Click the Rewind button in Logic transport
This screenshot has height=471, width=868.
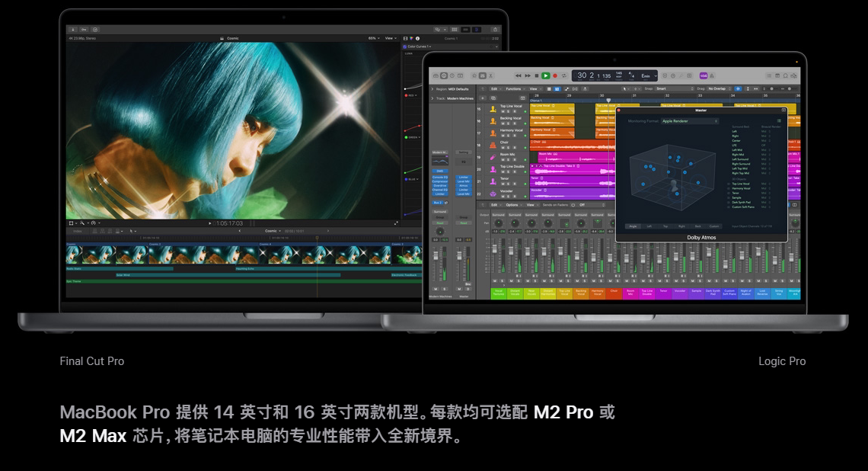(x=519, y=75)
